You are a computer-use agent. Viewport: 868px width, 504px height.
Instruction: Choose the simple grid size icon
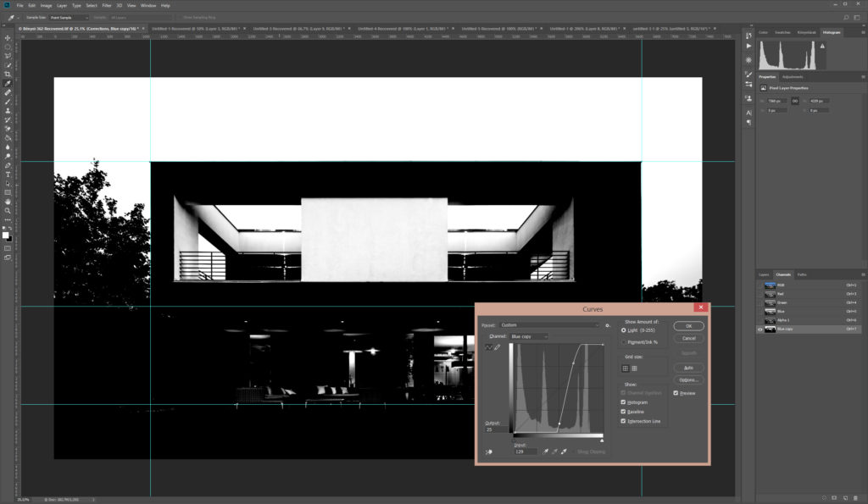click(626, 368)
